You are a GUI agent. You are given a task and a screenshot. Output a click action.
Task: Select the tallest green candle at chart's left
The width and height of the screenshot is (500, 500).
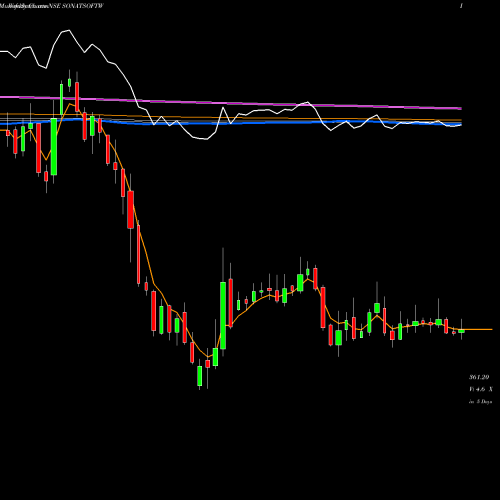coord(54,147)
